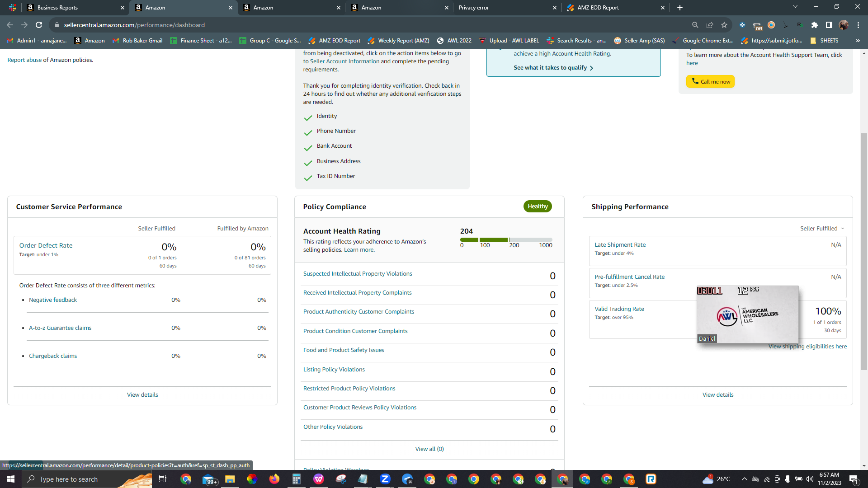The image size is (868, 488).
Task: Open Seller Account Information link
Action: click(344, 61)
